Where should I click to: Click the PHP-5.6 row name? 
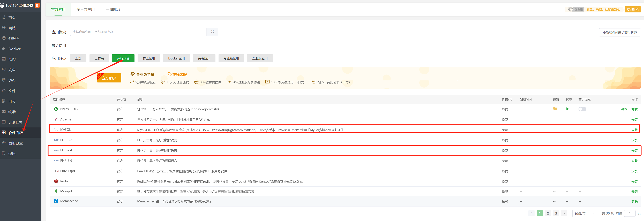[66, 161]
